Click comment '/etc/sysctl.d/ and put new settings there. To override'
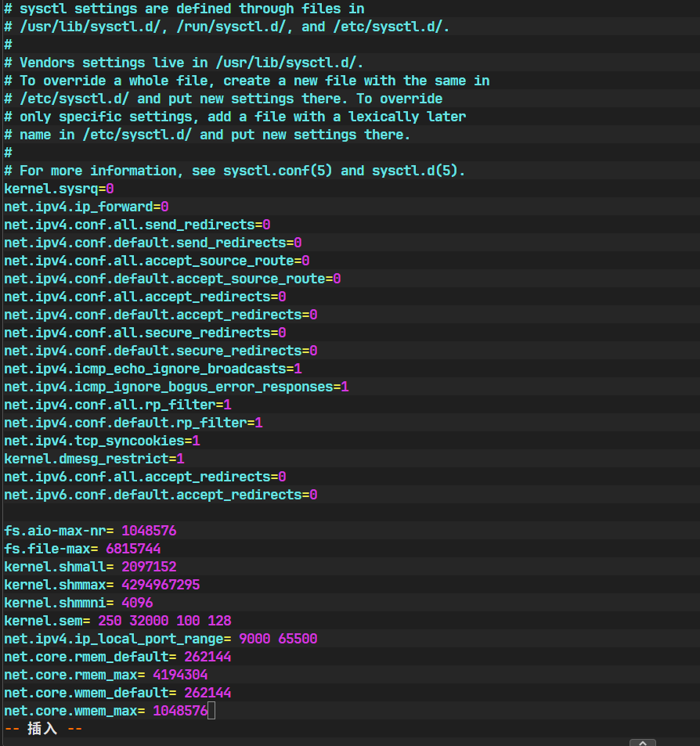The image size is (700, 746). coord(223,99)
